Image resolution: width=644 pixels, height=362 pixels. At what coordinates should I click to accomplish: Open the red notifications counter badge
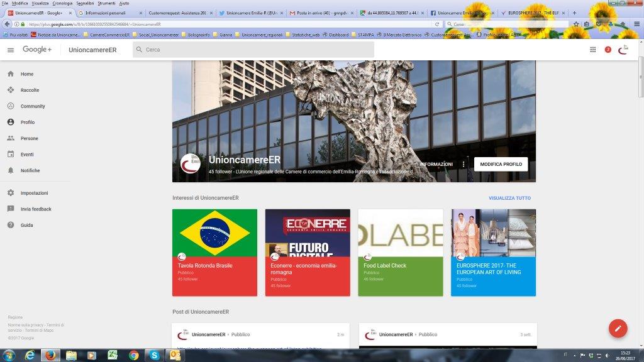608,50
